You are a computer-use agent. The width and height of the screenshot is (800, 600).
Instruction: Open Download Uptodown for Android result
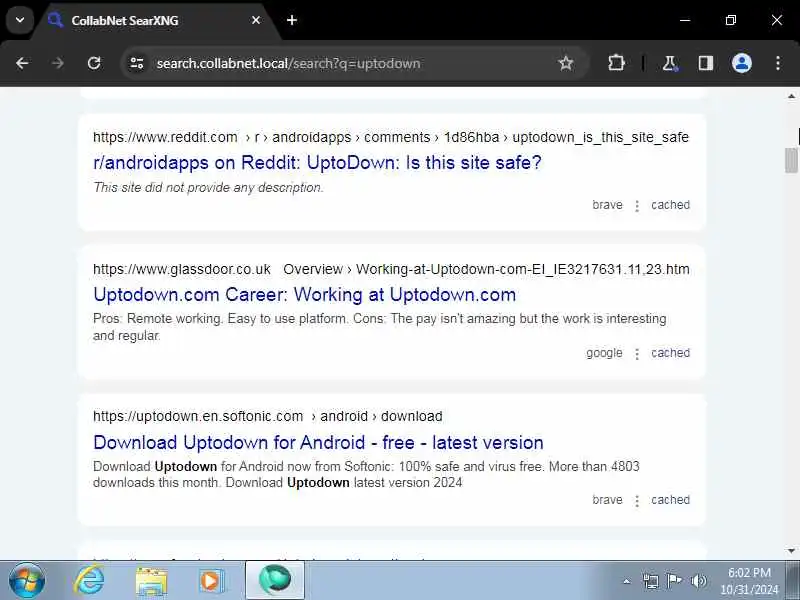318,442
